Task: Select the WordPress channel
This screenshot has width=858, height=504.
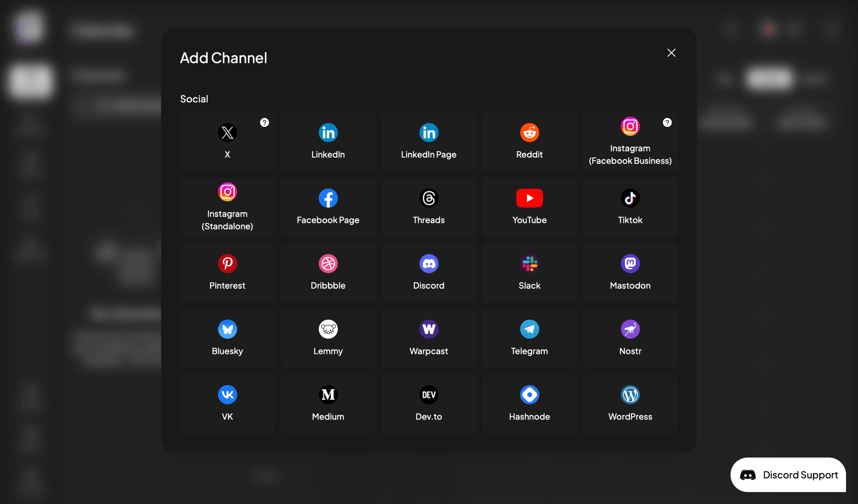Action: [630, 403]
